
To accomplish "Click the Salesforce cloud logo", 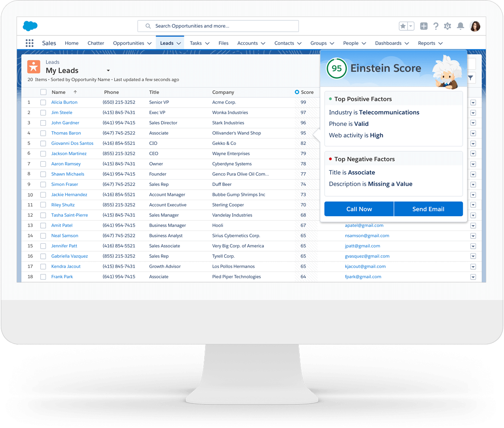I will (30, 26).
